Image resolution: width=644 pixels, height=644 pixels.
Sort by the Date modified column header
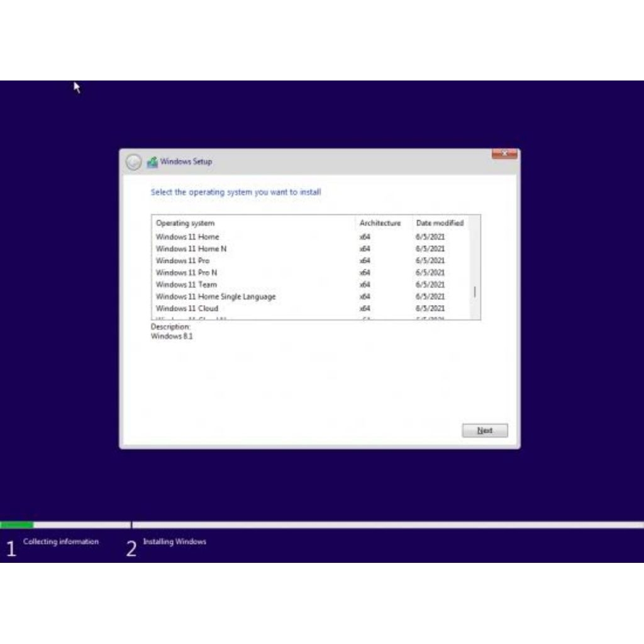pyautogui.click(x=439, y=223)
